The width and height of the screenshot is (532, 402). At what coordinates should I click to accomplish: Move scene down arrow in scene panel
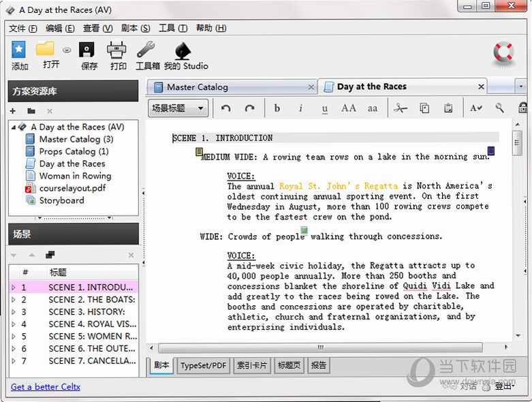pos(14,255)
